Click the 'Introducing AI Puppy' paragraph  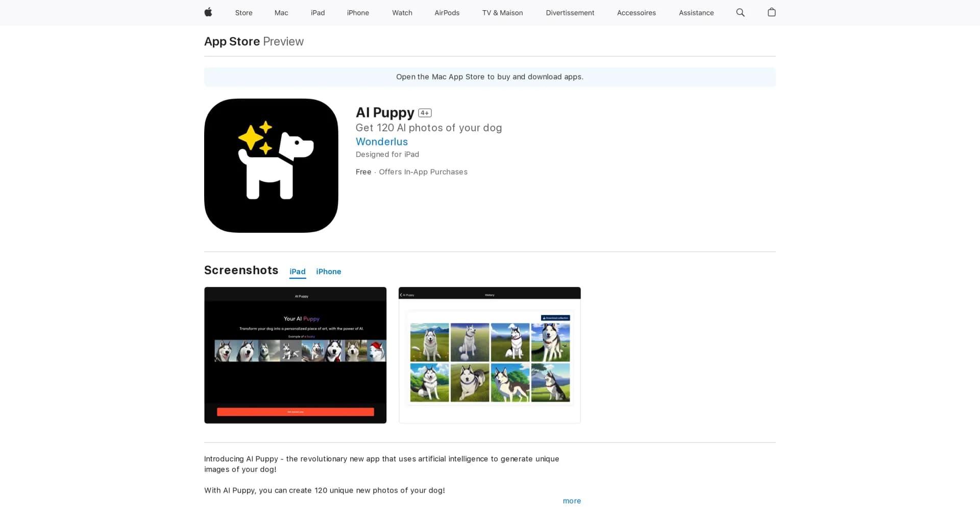(382, 464)
